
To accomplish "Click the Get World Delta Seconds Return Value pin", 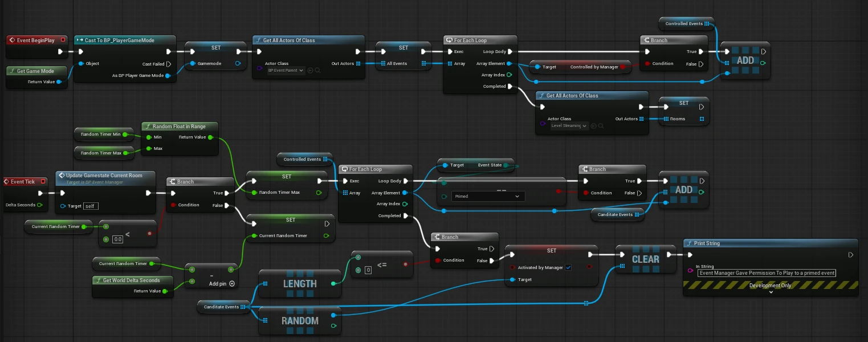I will pyautogui.click(x=165, y=291).
